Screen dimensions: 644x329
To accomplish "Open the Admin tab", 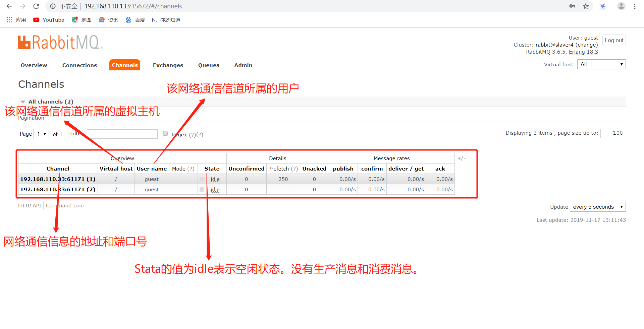I will 243,65.
